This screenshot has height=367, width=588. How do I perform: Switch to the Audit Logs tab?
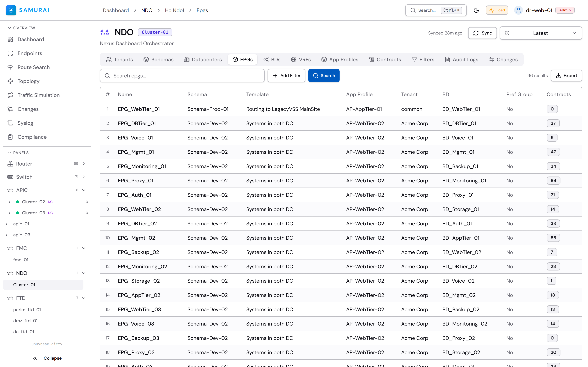(x=461, y=59)
